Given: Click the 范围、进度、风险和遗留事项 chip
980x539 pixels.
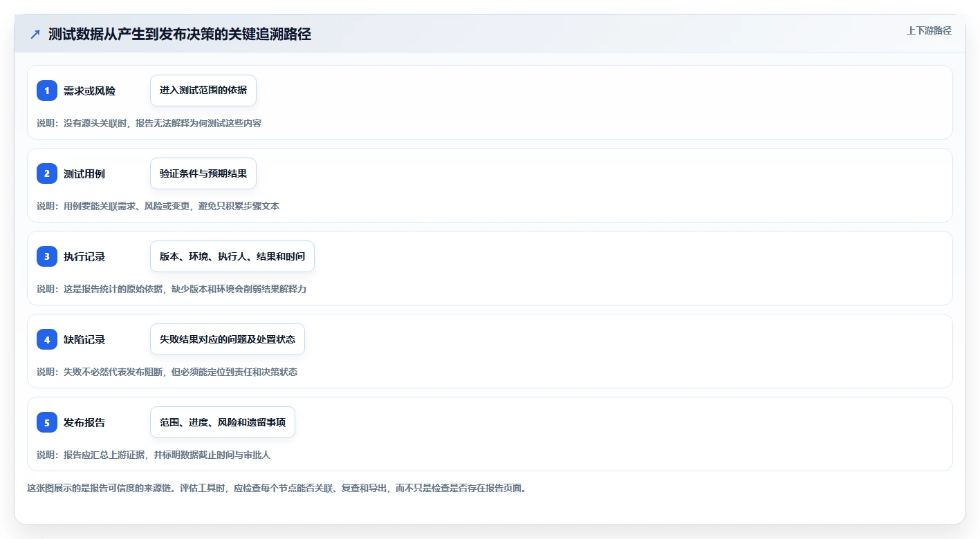Looking at the screenshot, I should (x=223, y=422).
